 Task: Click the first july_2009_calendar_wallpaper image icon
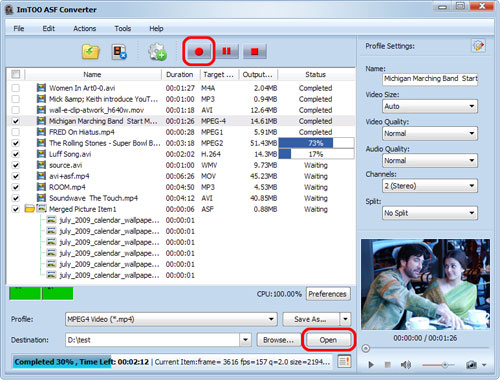pos(51,220)
